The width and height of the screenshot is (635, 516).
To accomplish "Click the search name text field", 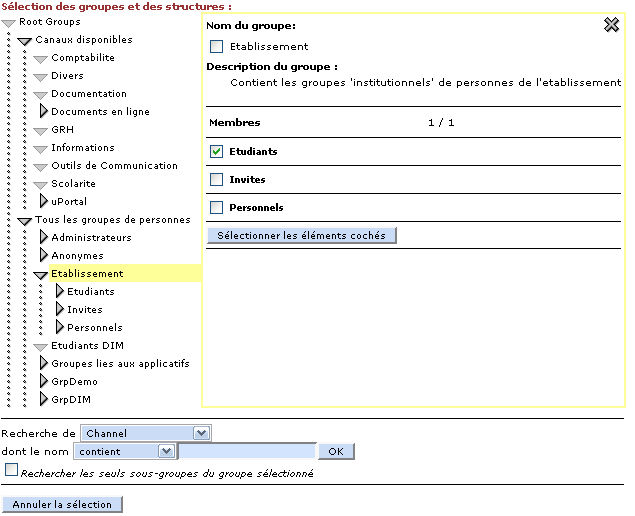I will [247, 452].
